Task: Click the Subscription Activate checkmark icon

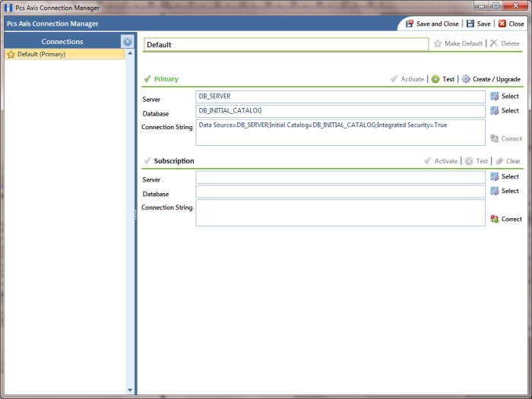Action: 427,161
